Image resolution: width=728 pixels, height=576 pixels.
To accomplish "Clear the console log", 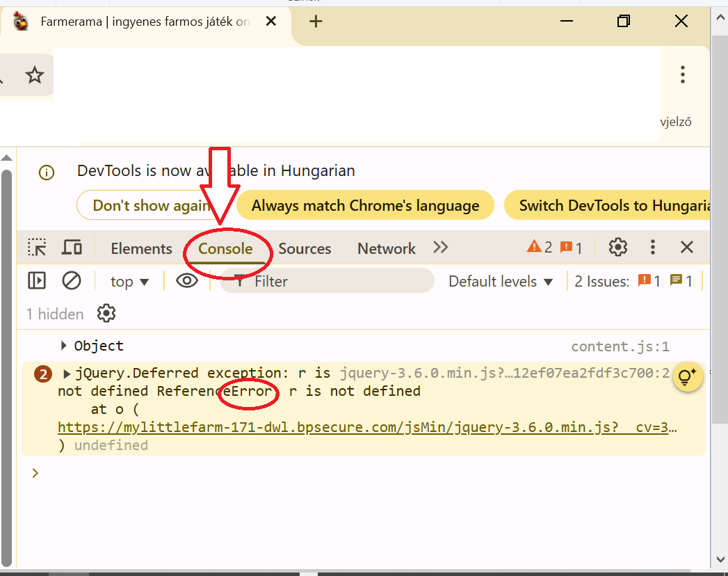I will [72, 281].
